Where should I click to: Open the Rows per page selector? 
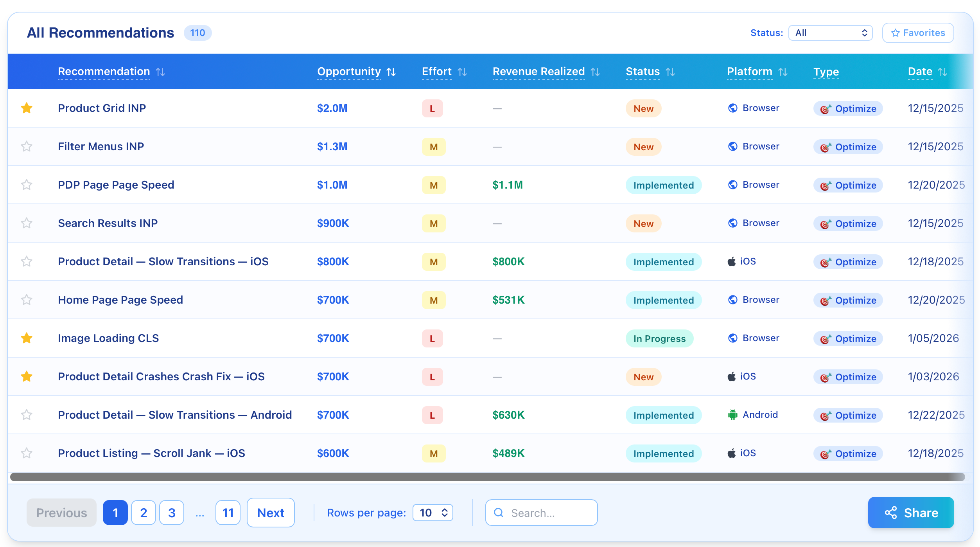coord(433,513)
